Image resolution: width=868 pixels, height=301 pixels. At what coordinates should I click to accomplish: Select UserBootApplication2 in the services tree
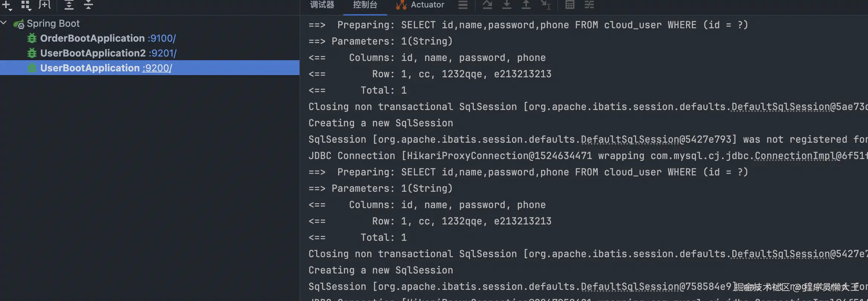point(93,53)
